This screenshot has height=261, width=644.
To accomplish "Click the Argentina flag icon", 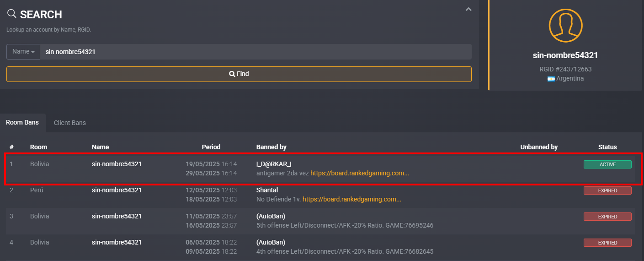I will 551,79.
